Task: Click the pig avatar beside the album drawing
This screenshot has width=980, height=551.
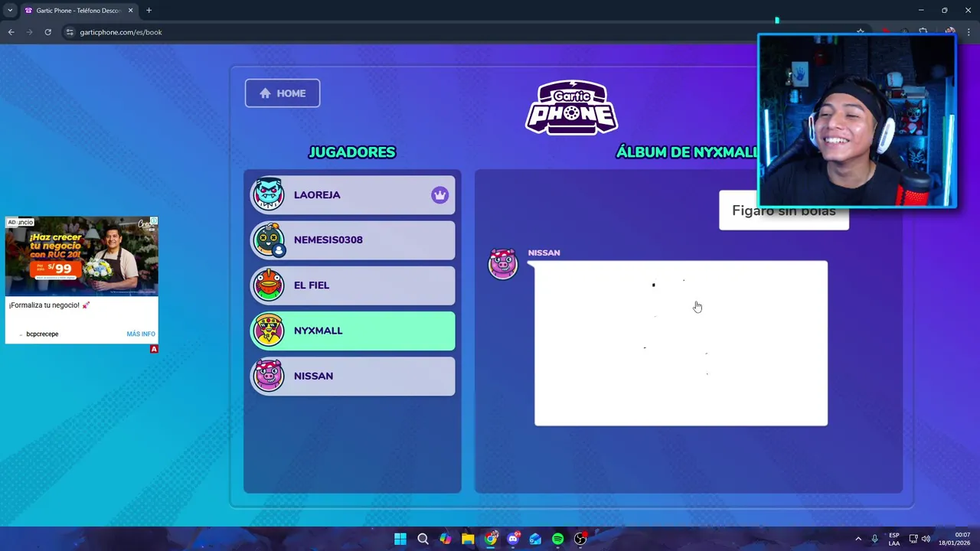Action: [x=503, y=264]
